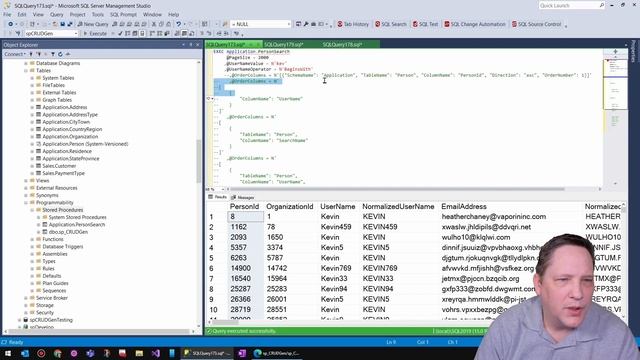This screenshot has height=360, width=640.
Task: Switch to the SQLQuery178.sql tab
Action: point(342,44)
